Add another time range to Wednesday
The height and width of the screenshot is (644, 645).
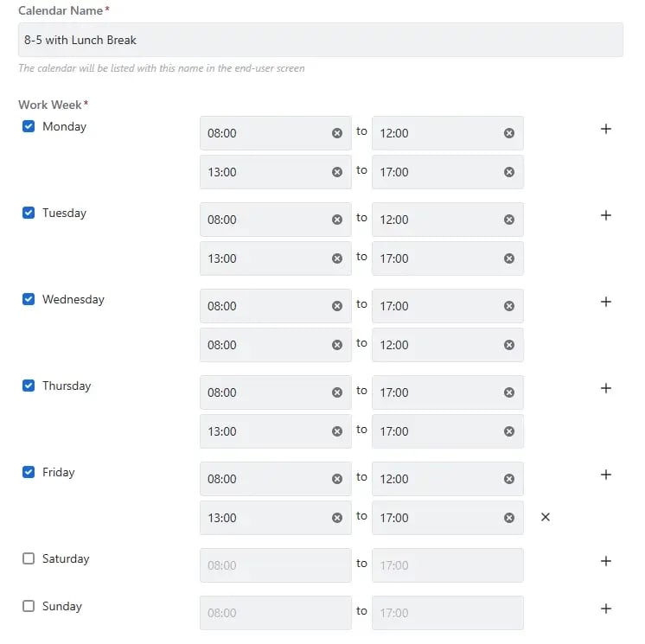coord(606,302)
